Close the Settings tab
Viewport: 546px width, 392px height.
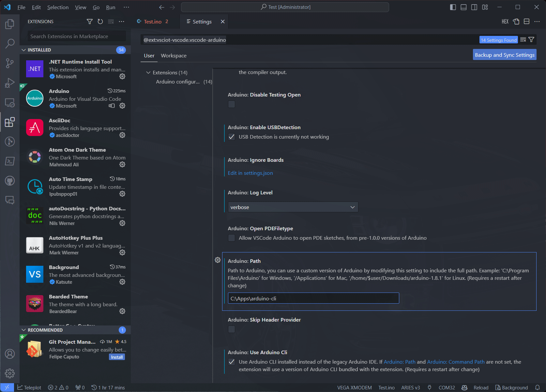[x=223, y=22]
